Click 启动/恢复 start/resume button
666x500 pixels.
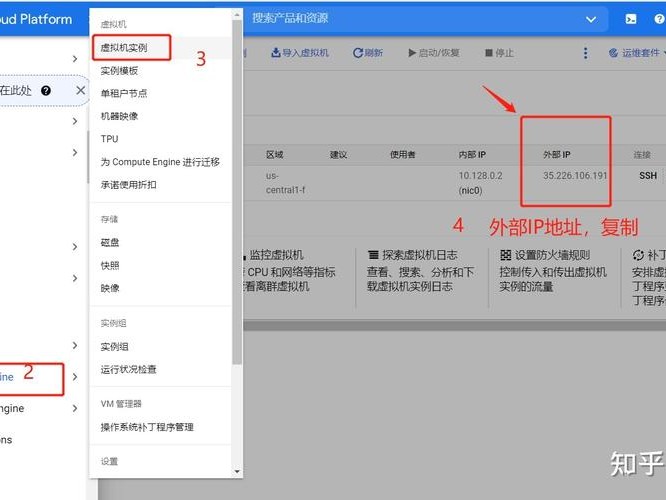[x=434, y=53]
